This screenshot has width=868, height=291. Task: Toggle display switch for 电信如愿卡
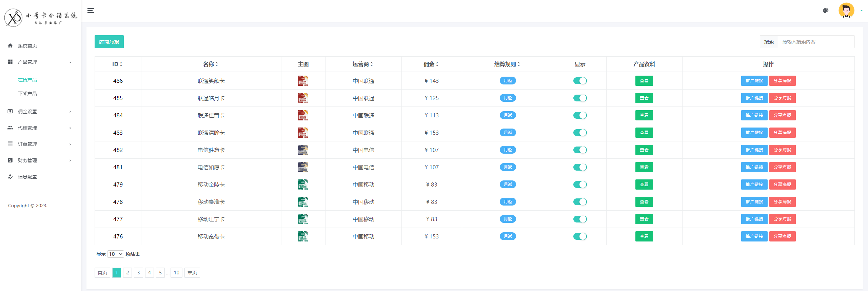[580, 167]
